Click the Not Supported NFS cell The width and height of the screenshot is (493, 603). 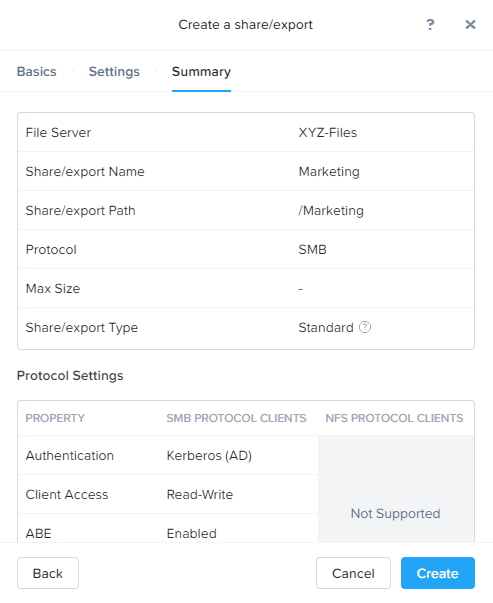(395, 513)
